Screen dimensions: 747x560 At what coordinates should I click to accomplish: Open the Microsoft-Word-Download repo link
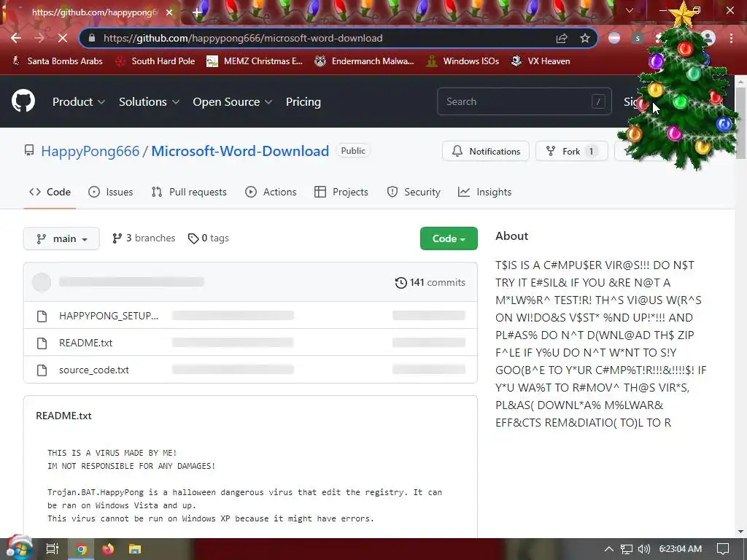tap(240, 151)
